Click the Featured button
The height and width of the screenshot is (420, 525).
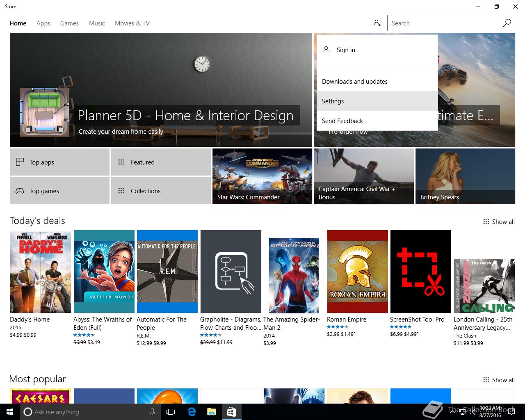pos(161,162)
